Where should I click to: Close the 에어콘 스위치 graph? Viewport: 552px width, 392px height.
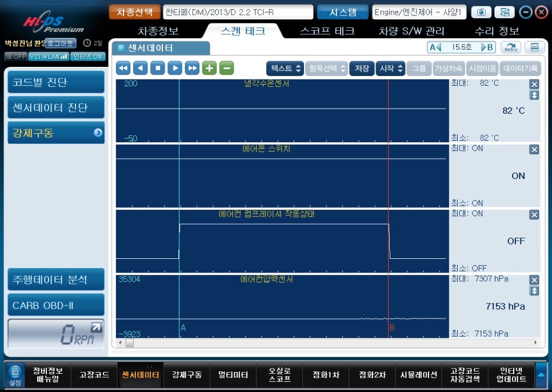click(x=534, y=150)
